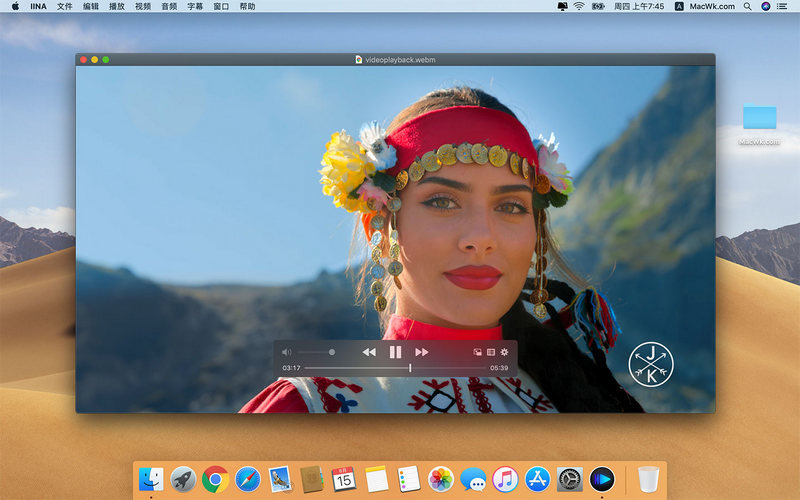Open the 文件 menu
Viewport: 800px width, 500px height.
point(64,6)
